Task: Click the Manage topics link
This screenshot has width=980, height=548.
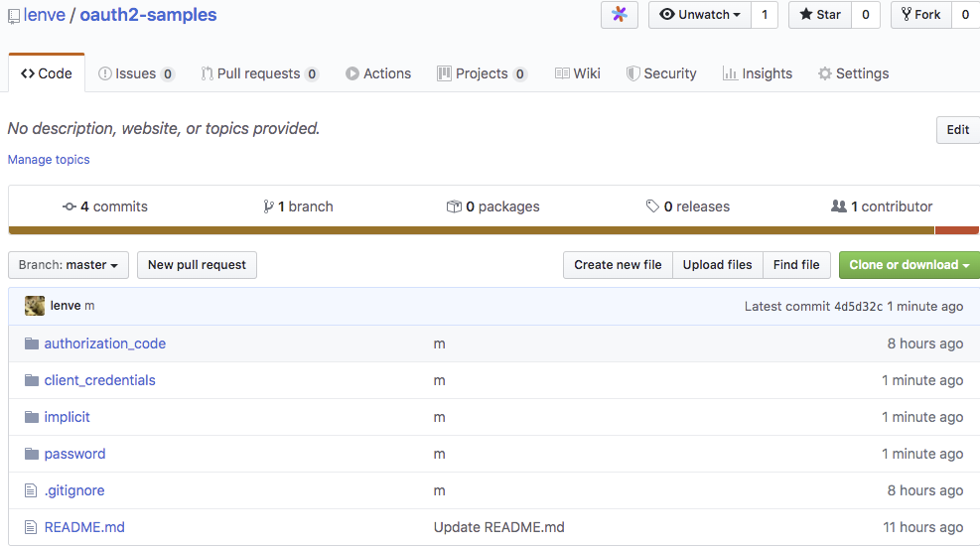Action: [49, 160]
